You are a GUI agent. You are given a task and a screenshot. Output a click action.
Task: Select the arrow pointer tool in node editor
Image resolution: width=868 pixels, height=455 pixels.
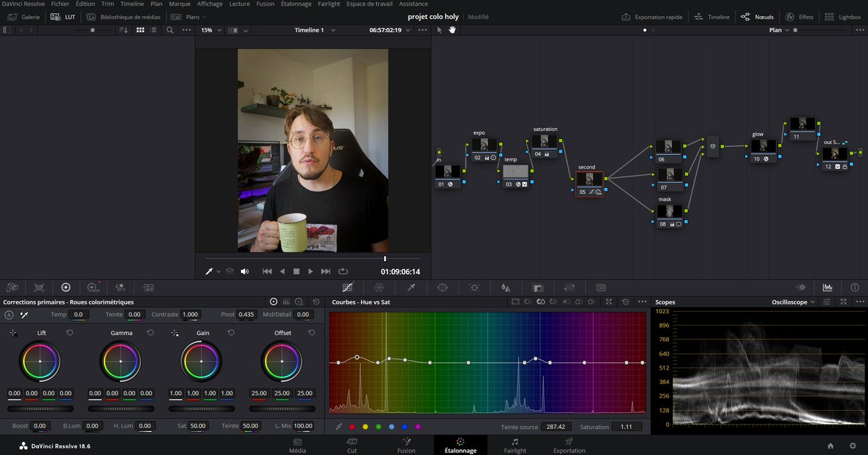(x=439, y=30)
